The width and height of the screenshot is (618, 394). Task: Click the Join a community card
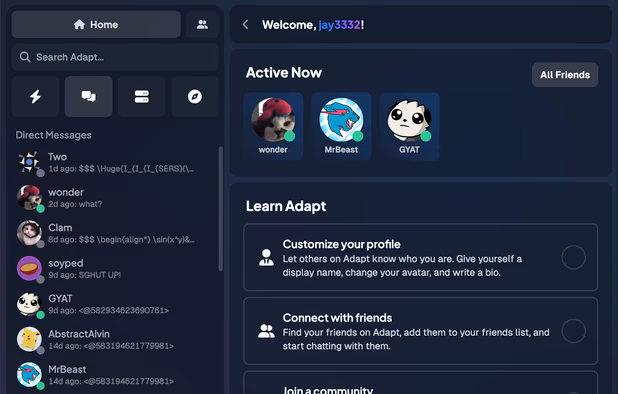pyautogui.click(x=421, y=383)
